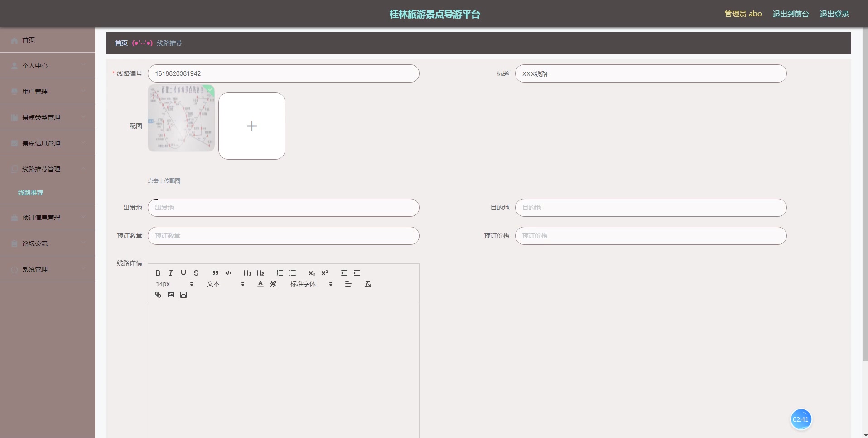Click 管理员 abo account label
The width and height of the screenshot is (868, 438).
[x=743, y=14]
